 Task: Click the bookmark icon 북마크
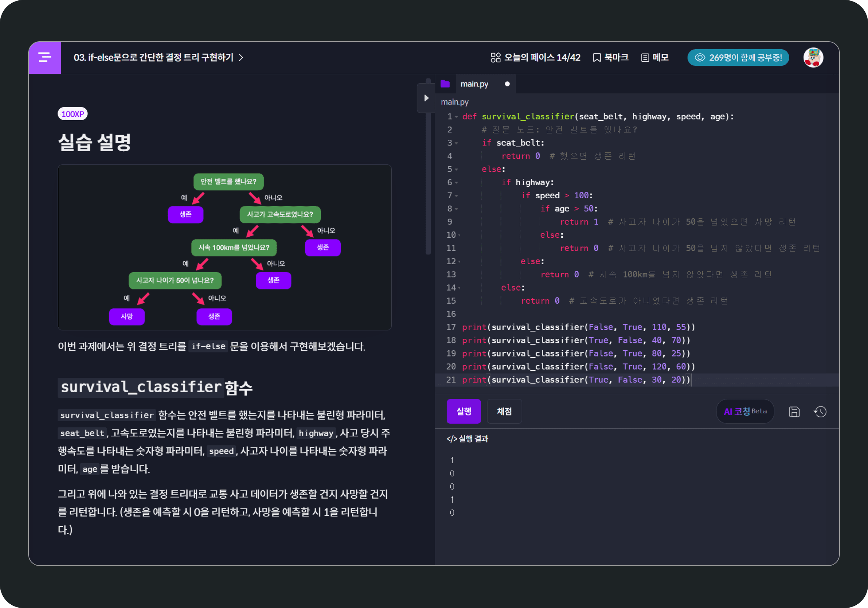596,58
